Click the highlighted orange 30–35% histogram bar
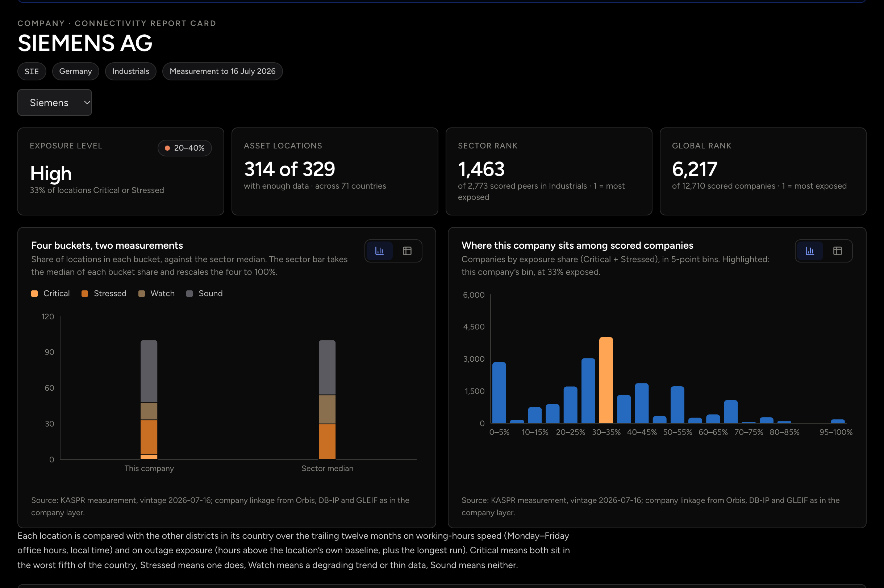884x588 pixels. [606, 380]
